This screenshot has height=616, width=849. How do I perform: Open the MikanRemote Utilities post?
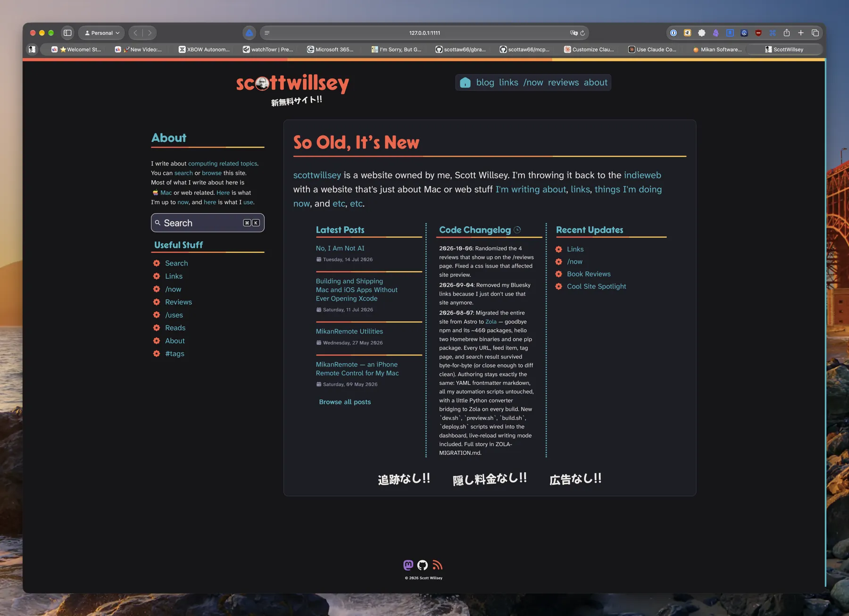pos(350,332)
